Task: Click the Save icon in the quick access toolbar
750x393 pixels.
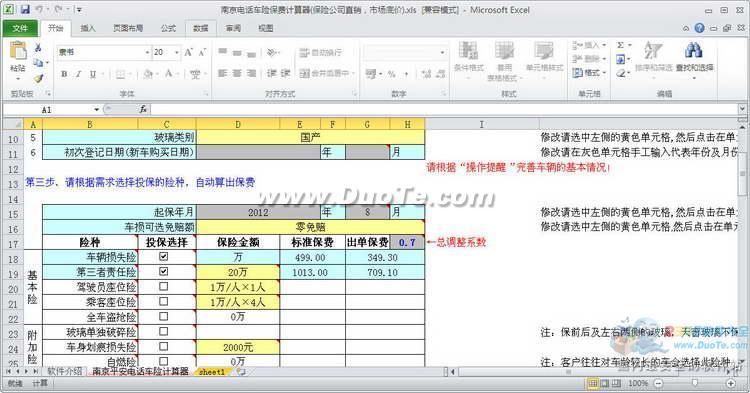Action: pyautogui.click(x=25, y=9)
